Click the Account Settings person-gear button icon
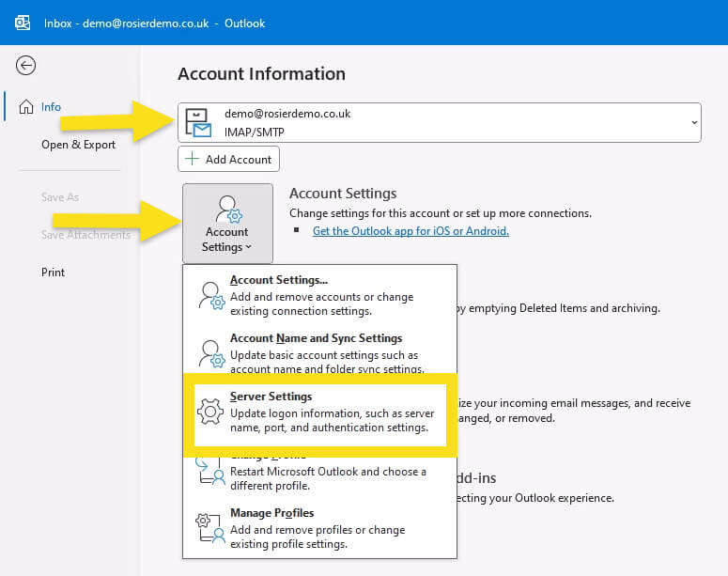This screenshot has height=576, width=728. click(x=228, y=210)
